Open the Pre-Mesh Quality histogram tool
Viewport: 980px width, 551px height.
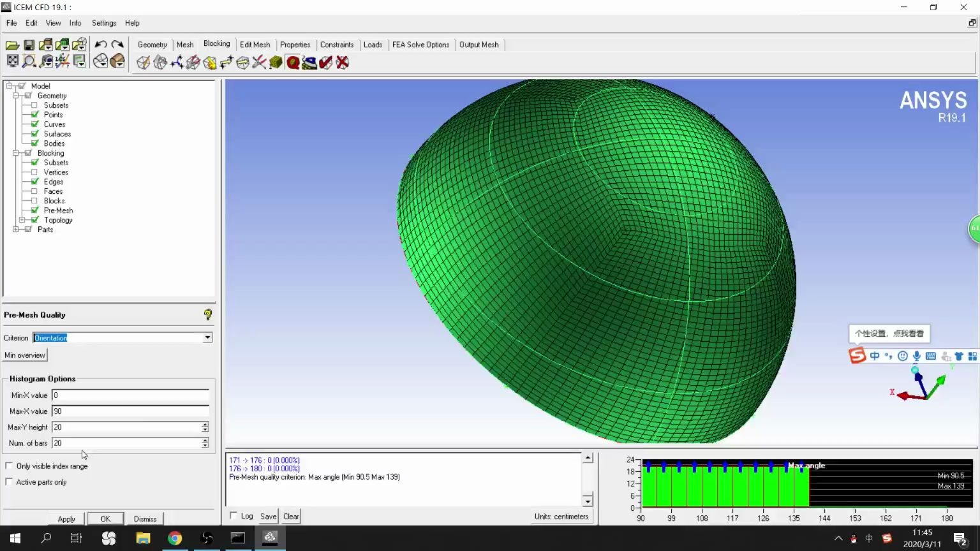pyautogui.click(x=293, y=62)
